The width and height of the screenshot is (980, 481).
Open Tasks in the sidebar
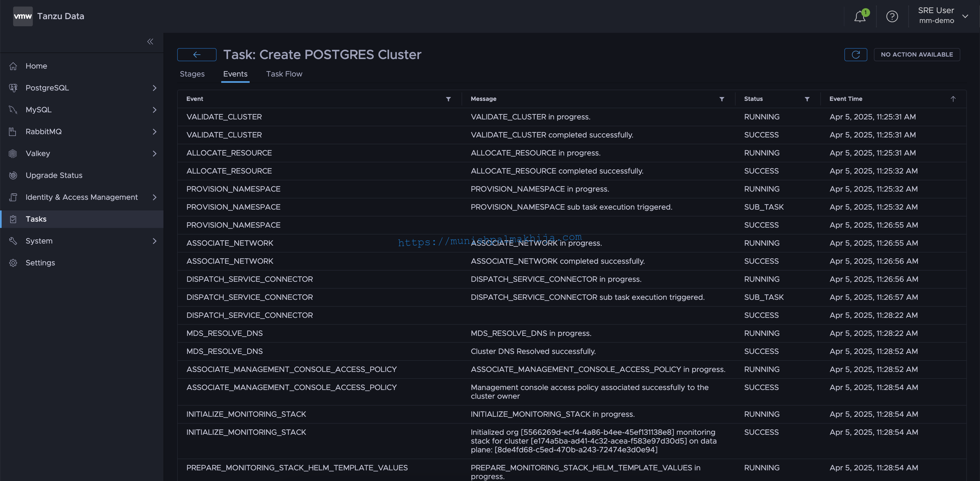click(82, 219)
